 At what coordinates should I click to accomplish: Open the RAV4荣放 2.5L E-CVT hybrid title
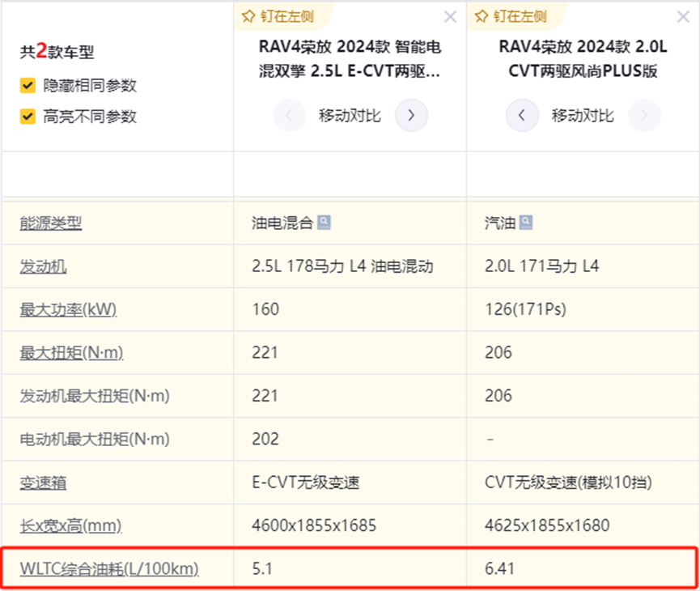[x=350, y=58]
